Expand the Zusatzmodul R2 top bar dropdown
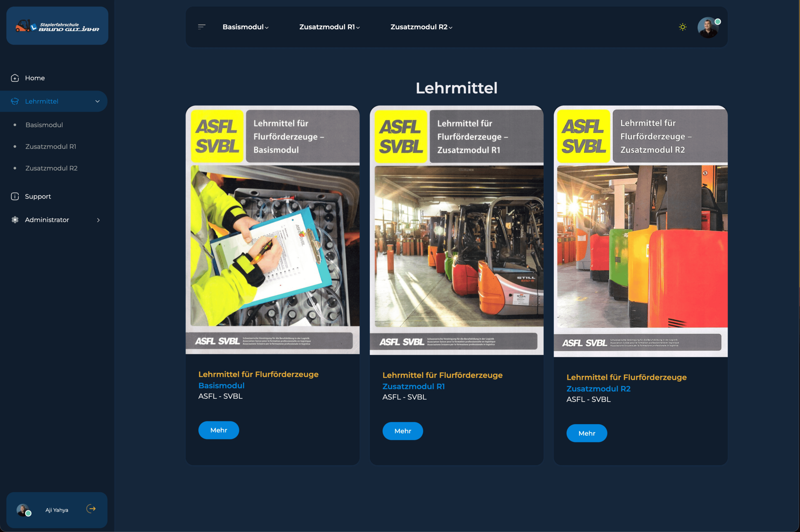Viewport: 800px width, 532px height. (421, 27)
